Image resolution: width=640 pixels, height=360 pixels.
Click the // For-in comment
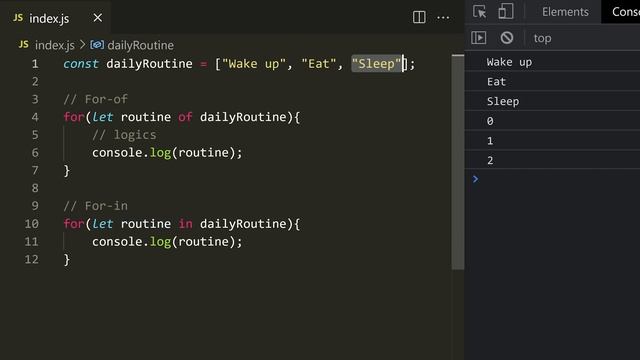96,206
